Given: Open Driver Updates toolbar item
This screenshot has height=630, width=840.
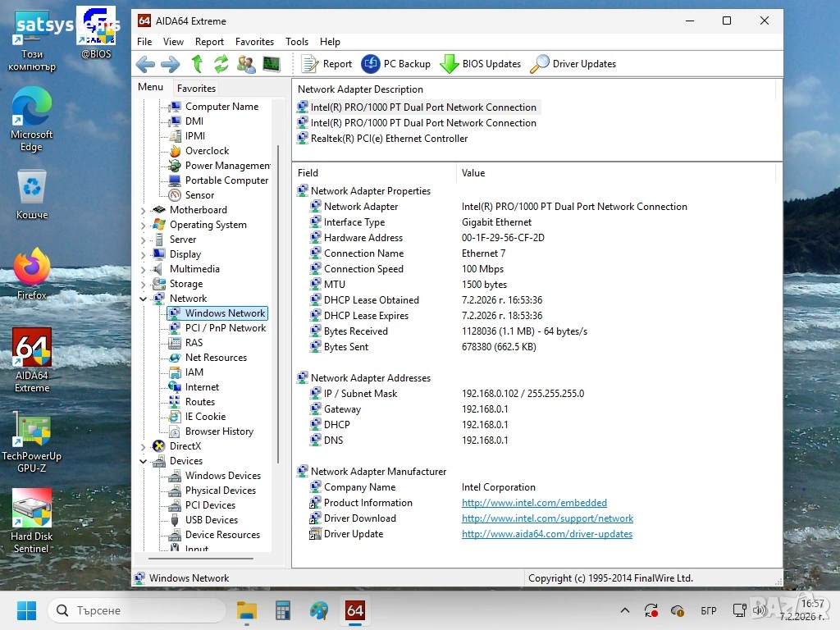Looking at the screenshot, I should 573,64.
